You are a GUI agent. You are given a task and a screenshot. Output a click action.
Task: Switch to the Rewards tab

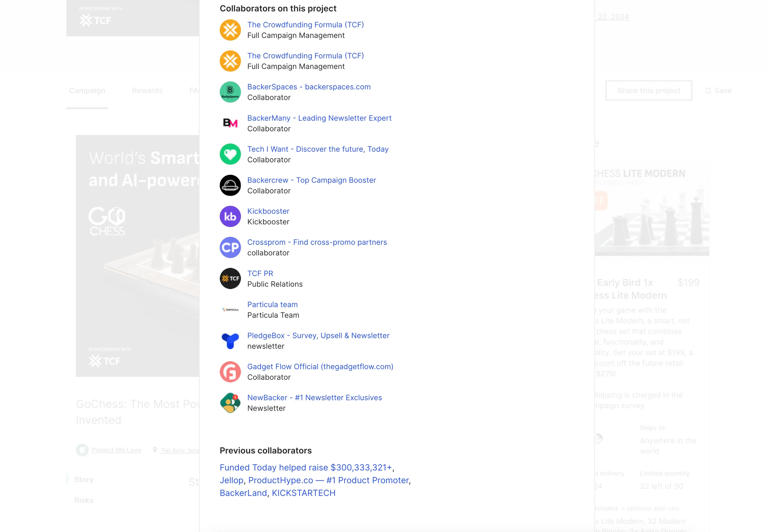click(x=147, y=91)
